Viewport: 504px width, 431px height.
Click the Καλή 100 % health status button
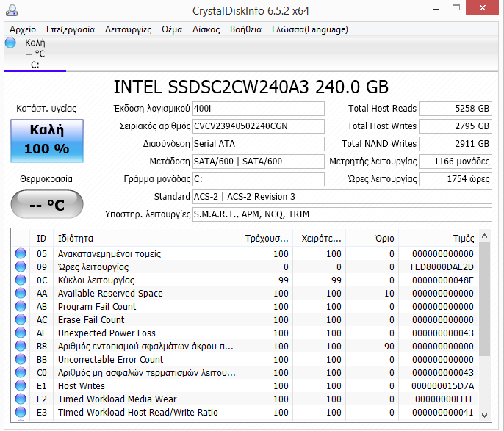point(47,141)
